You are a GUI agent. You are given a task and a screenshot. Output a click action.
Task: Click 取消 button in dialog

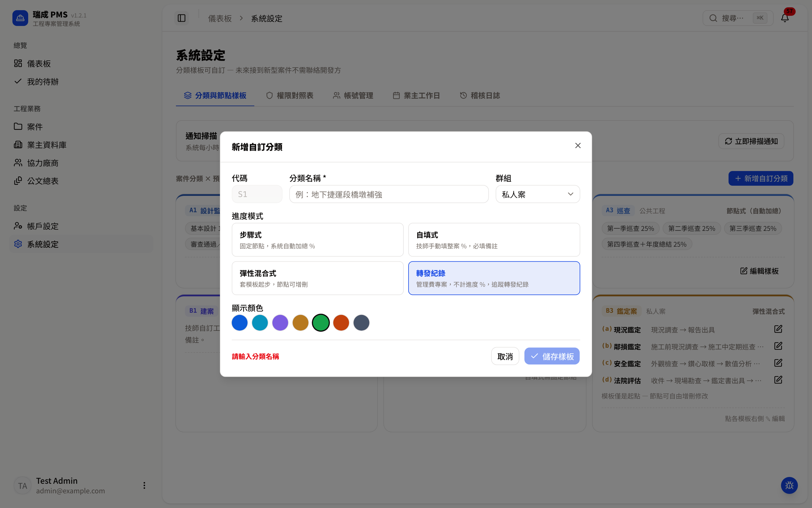coord(505,356)
